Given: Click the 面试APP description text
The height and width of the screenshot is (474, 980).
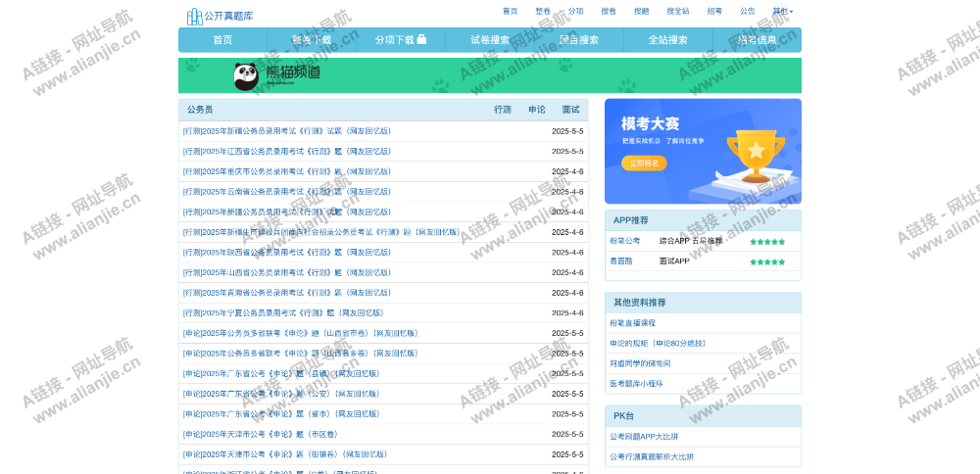Looking at the screenshot, I should click(x=674, y=261).
